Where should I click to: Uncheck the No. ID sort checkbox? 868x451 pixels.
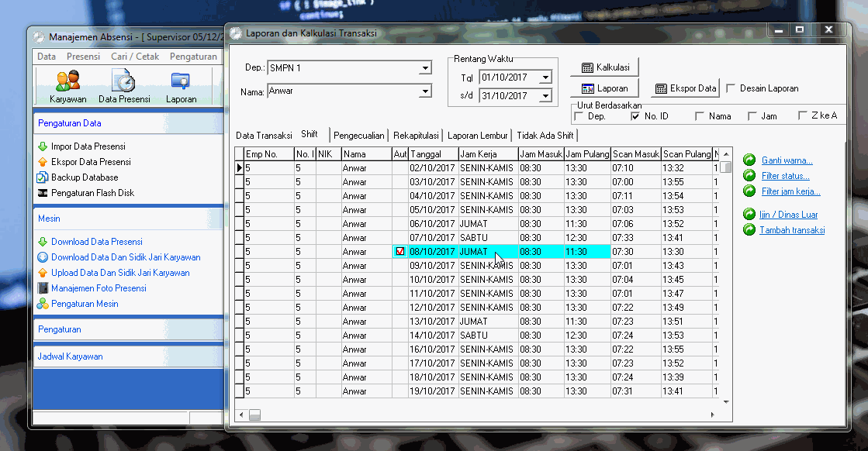click(x=635, y=116)
